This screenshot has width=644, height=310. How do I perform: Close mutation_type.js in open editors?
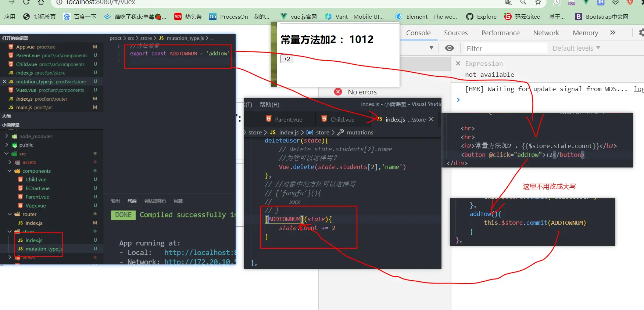tap(4, 82)
